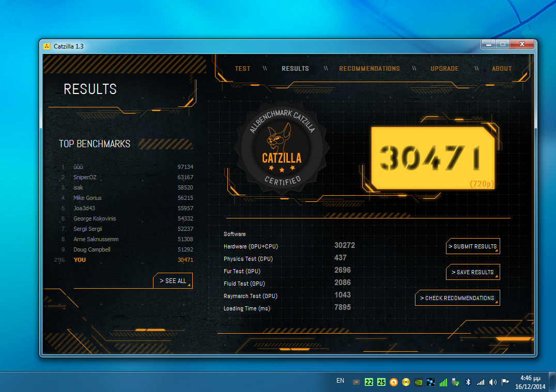Click the Fluid Test value 2086
Image resolution: width=556 pixels, height=392 pixels.
(343, 283)
